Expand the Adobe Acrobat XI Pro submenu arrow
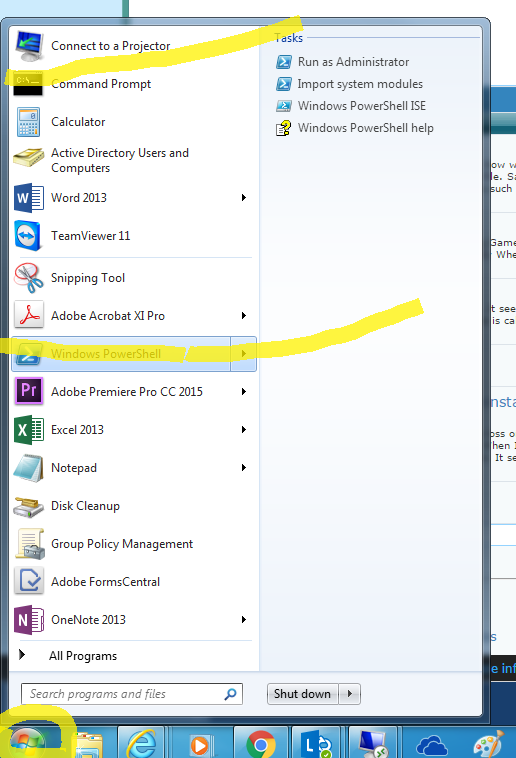This screenshot has height=758, width=516. pos(244,316)
